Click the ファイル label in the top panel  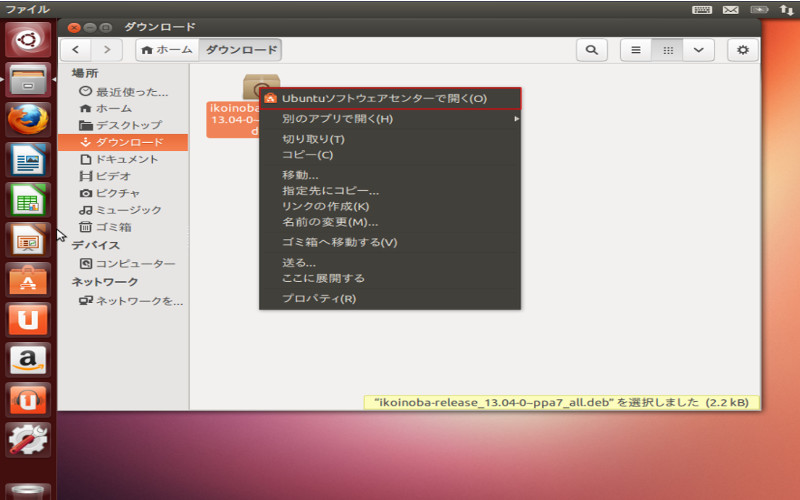[28, 9]
